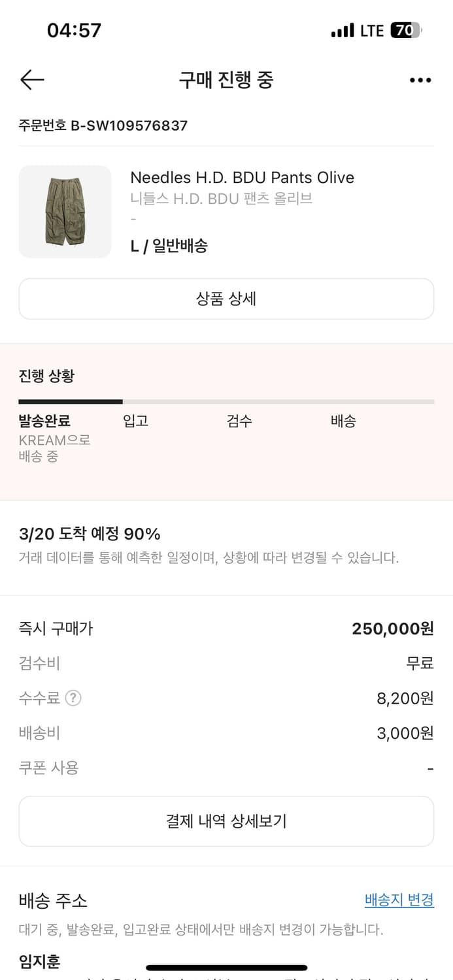453x980 pixels.
Task: Tap the back arrow to exit
Action: [31, 80]
